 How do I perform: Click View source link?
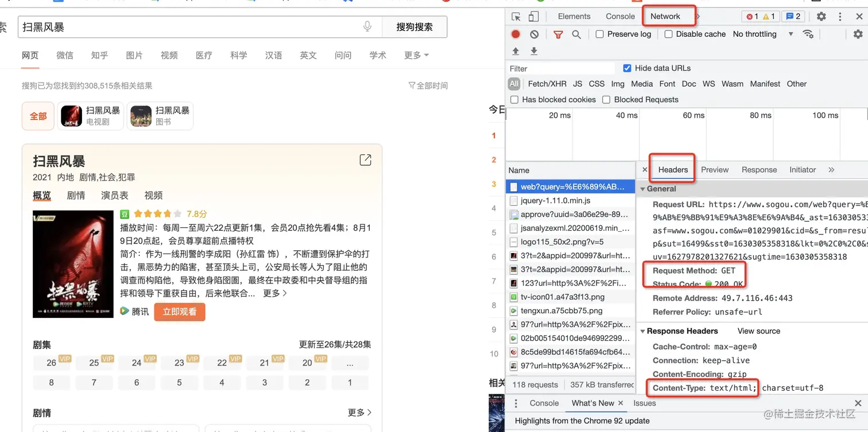coord(759,331)
